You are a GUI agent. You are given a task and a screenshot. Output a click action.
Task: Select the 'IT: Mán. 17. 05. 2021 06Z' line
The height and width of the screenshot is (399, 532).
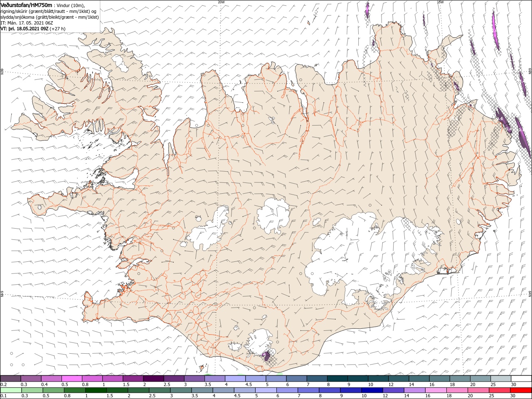tap(26, 23)
